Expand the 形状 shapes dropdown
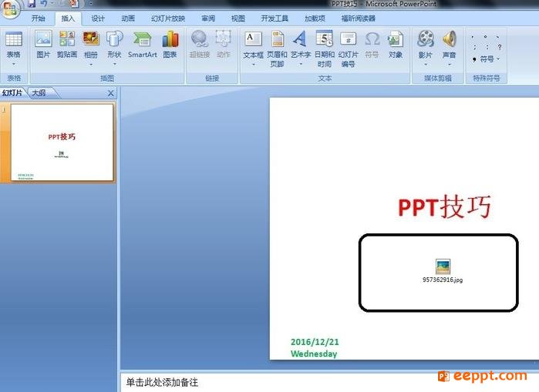Screen dimensions: 539x392 [x=114, y=64]
